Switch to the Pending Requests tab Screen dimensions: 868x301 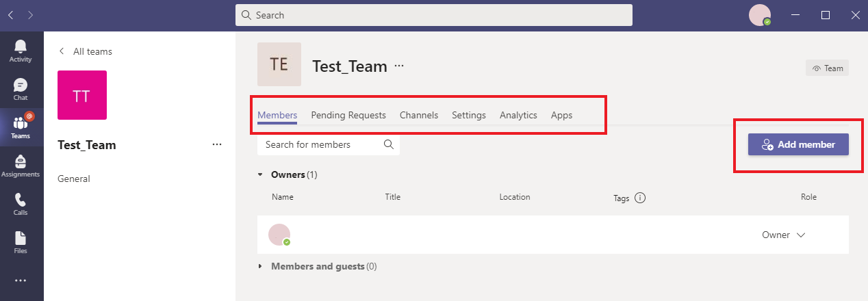tap(348, 115)
